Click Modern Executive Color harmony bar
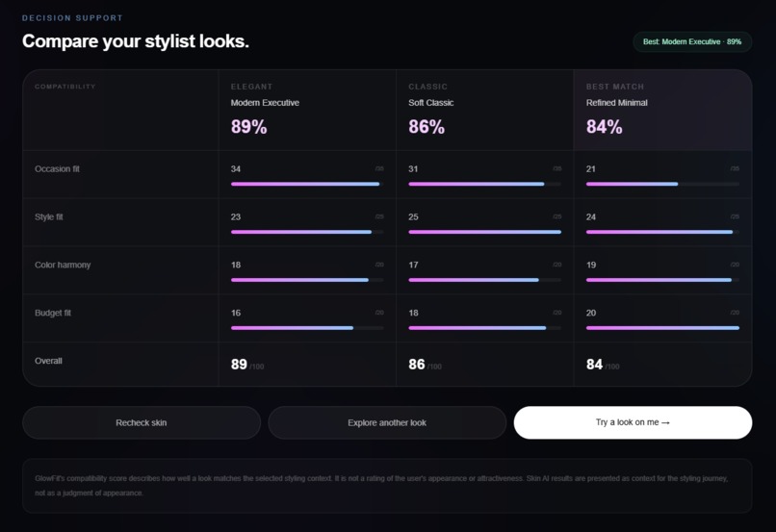776x532 pixels. [x=307, y=280]
